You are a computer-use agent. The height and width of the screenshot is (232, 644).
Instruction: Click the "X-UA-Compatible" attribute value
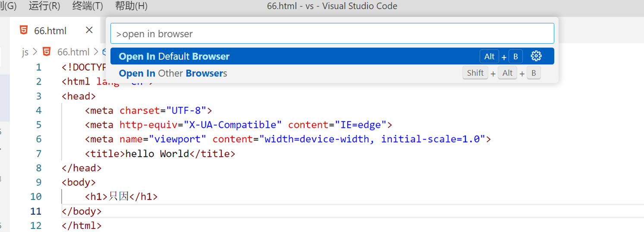click(233, 125)
